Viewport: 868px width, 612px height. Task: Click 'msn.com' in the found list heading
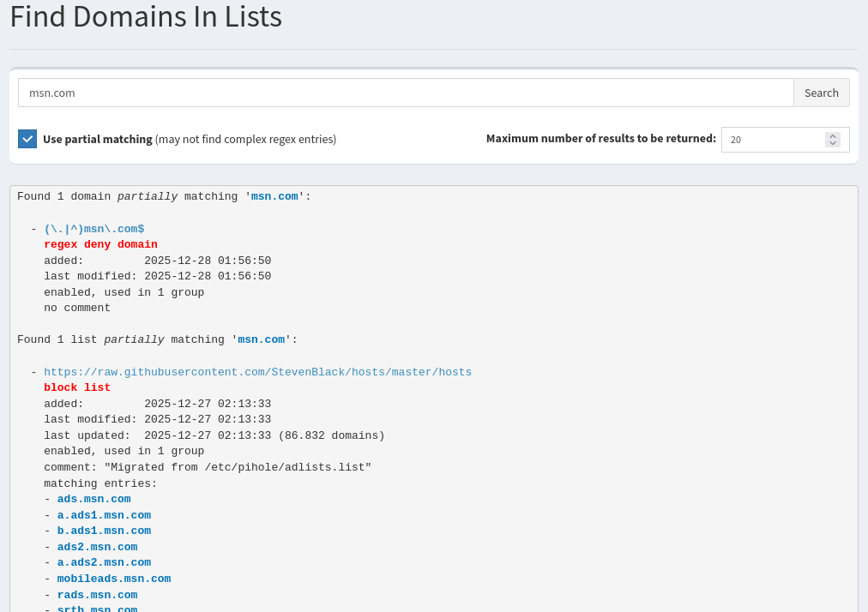[x=261, y=339]
